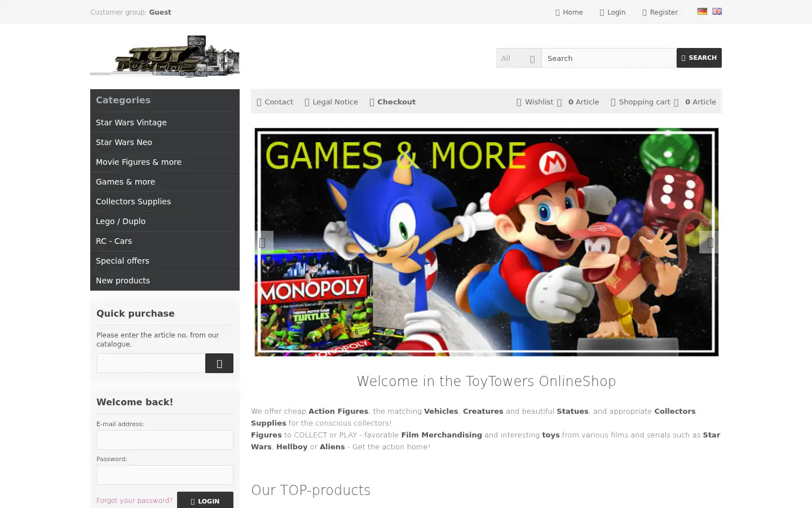Click the 'Our TOP-products' heading
This screenshot has height=508, width=812.
[311, 490]
